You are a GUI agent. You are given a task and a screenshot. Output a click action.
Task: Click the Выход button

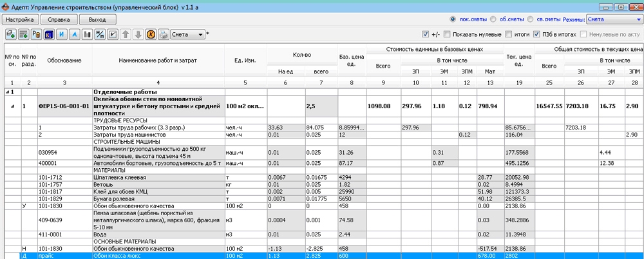[x=97, y=20]
